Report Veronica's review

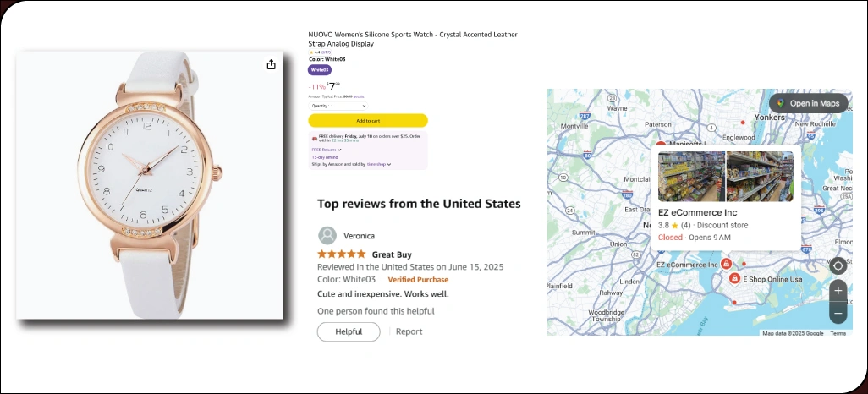(x=409, y=331)
